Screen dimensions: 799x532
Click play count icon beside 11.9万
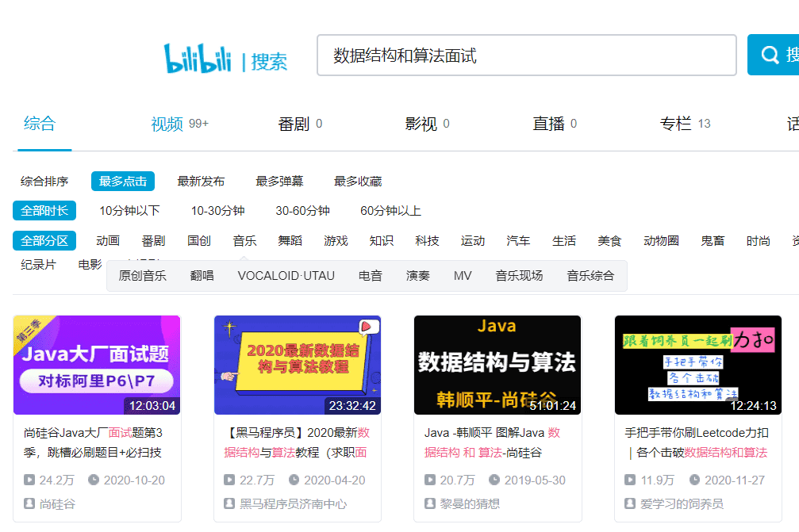click(630, 480)
